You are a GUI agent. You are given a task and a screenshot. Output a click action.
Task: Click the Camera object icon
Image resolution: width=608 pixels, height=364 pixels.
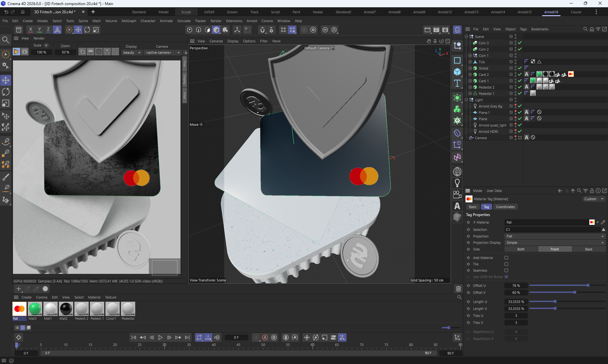tap(457, 194)
